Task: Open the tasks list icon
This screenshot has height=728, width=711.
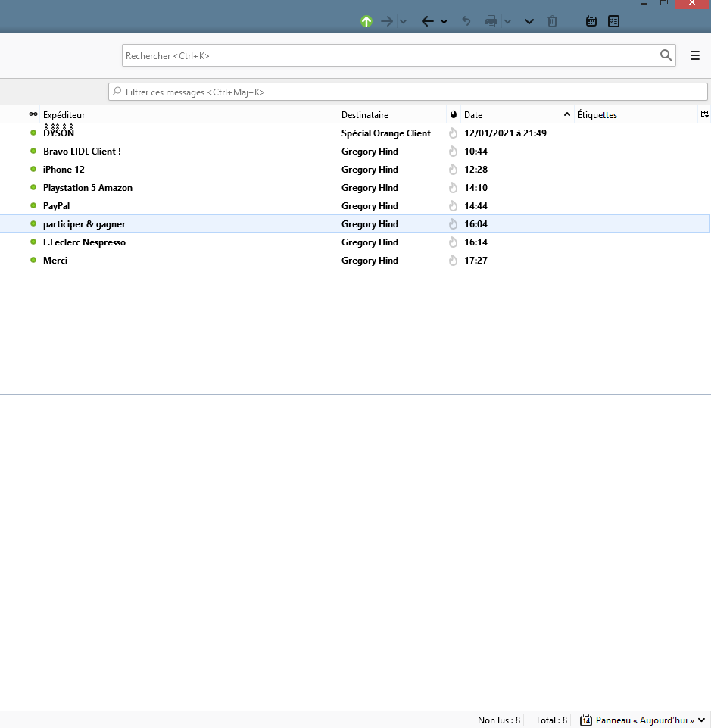Action: [613, 21]
